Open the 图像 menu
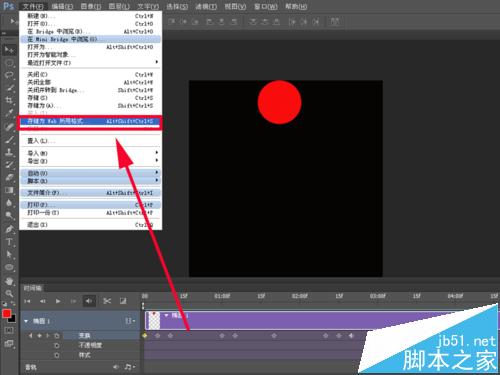500x375 pixels. [91, 6]
